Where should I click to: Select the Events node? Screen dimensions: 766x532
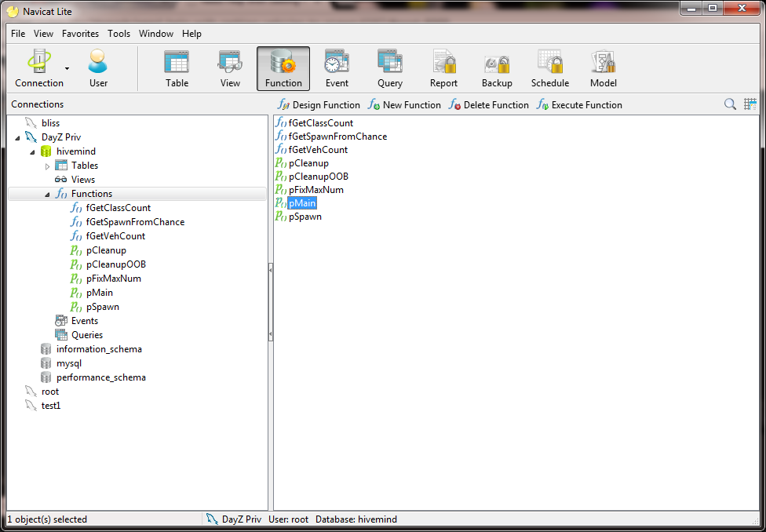click(85, 321)
